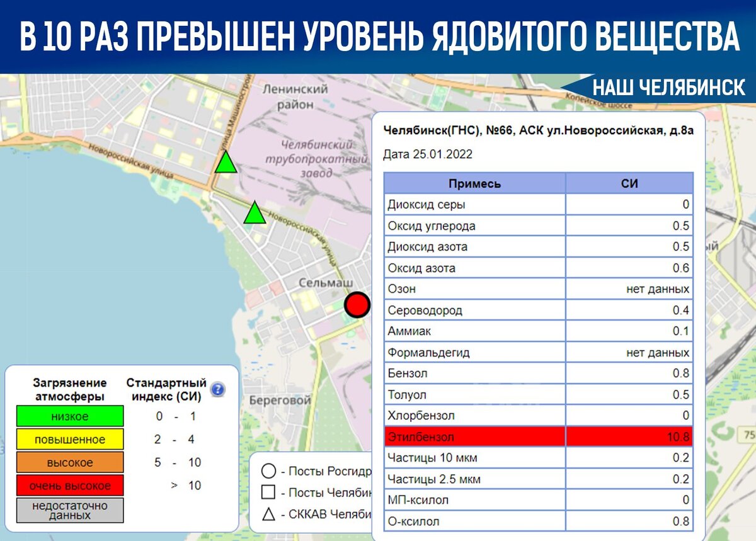Click the Загрязнение атмосферы legend heading
The height and width of the screenshot is (541, 756).
pyautogui.click(x=70, y=390)
